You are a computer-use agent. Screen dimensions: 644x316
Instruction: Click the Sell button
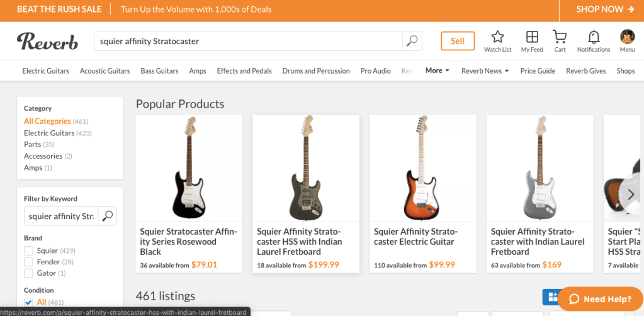tap(458, 41)
